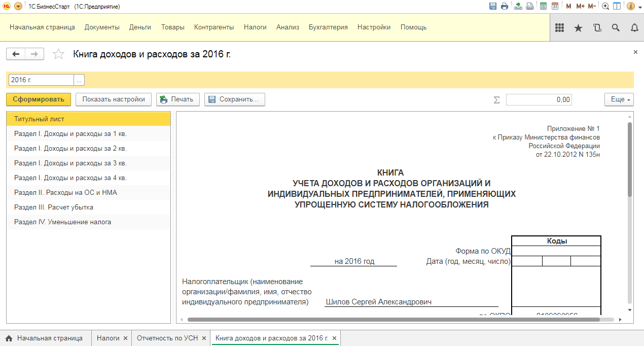Click Показать настройки button

click(114, 99)
